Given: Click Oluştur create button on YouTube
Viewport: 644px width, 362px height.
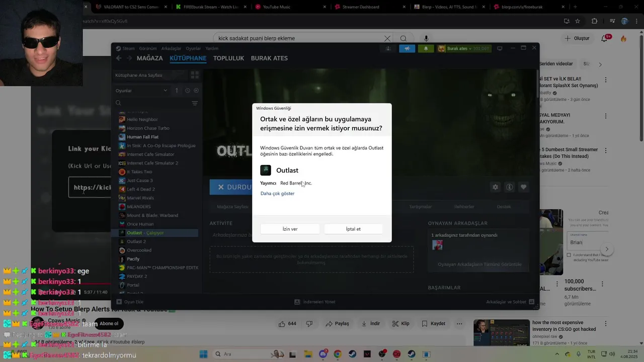Looking at the screenshot, I should [x=577, y=38].
